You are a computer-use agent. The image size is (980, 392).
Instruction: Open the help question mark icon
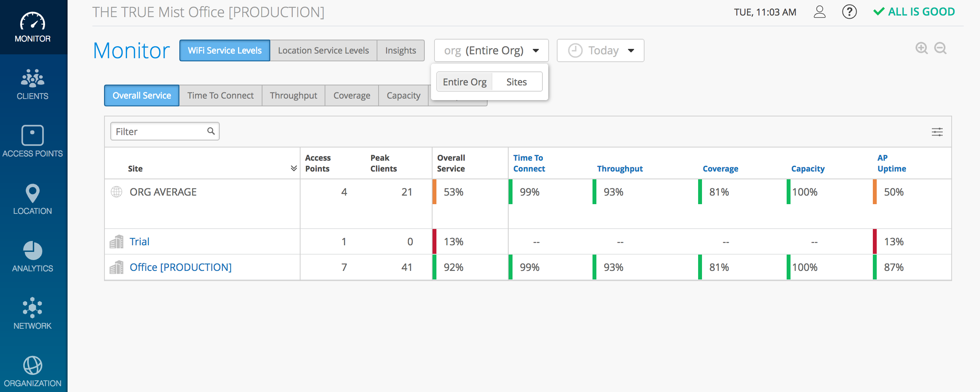click(849, 12)
